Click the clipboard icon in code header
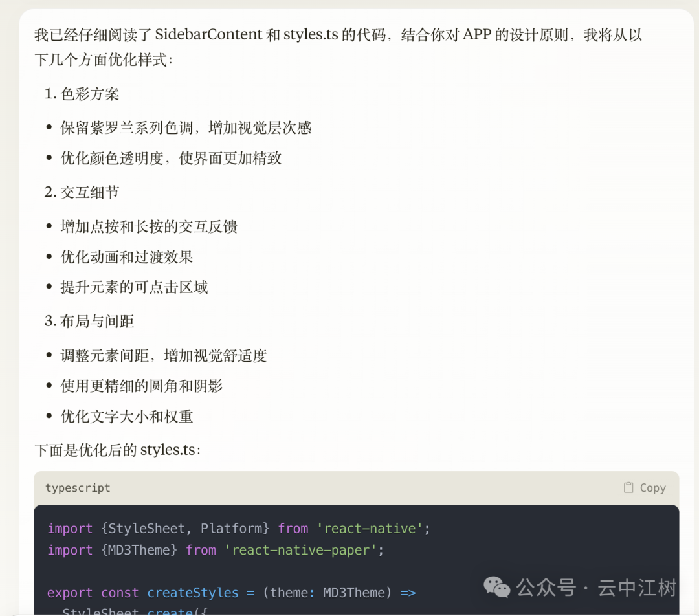The width and height of the screenshot is (699, 616). click(x=628, y=488)
